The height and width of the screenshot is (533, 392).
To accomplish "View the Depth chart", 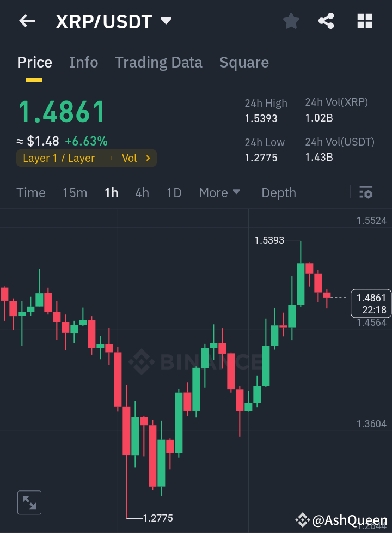I will coord(278,192).
